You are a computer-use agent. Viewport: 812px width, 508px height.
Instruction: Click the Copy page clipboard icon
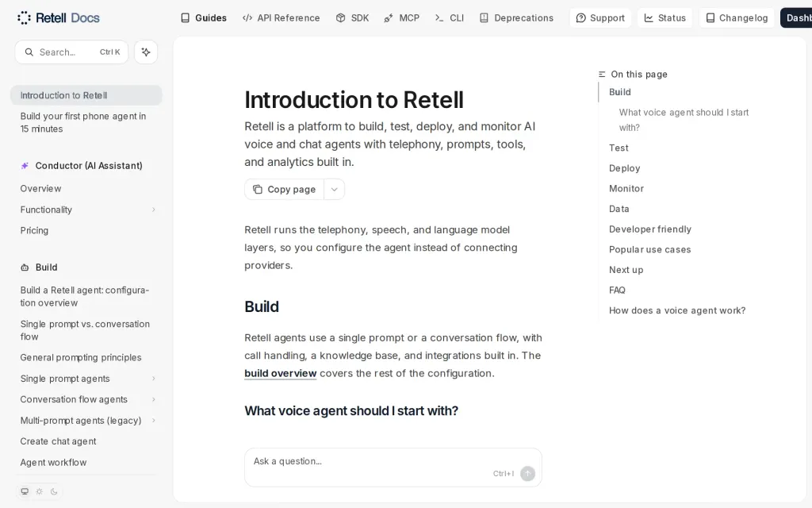coord(258,189)
